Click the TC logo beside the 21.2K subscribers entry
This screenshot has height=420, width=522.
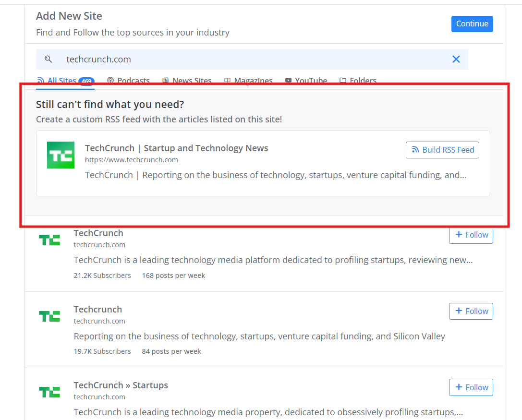(49, 240)
